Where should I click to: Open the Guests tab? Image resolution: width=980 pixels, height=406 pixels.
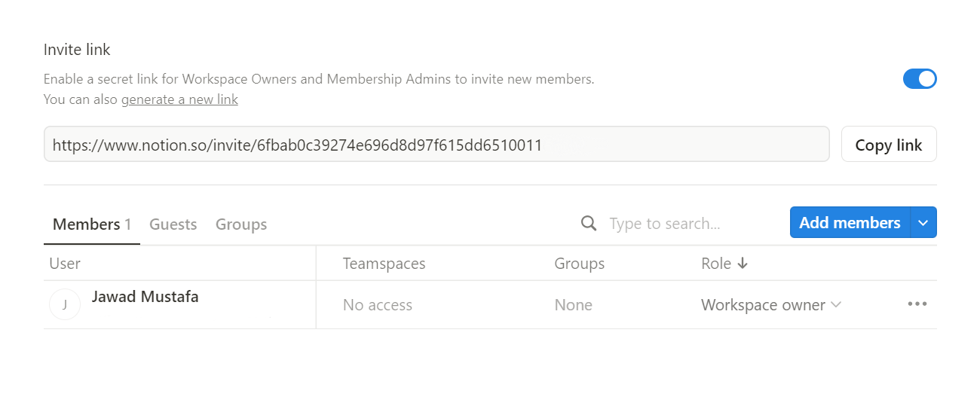tap(173, 224)
